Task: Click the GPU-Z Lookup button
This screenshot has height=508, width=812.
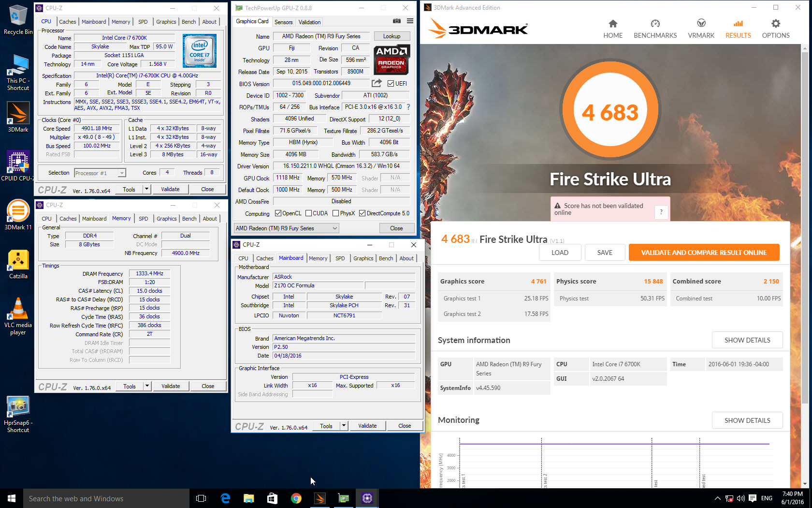Action: click(x=391, y=36)
